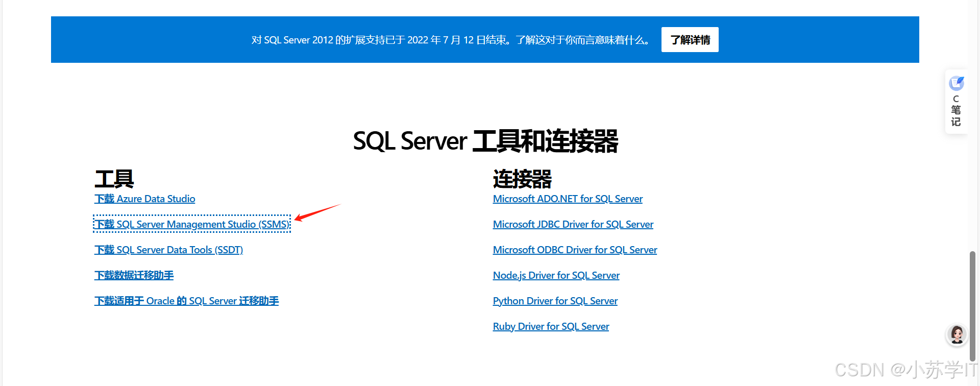Click the assistant avatar icon at right edge
The width and height of the screenshot is (980, 386).
957,334
